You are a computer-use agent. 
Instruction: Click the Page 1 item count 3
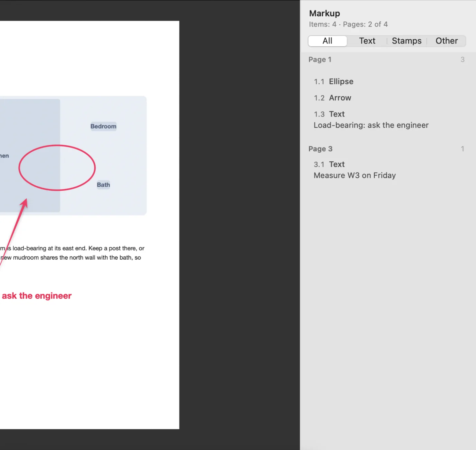click(x=462, y=59)
